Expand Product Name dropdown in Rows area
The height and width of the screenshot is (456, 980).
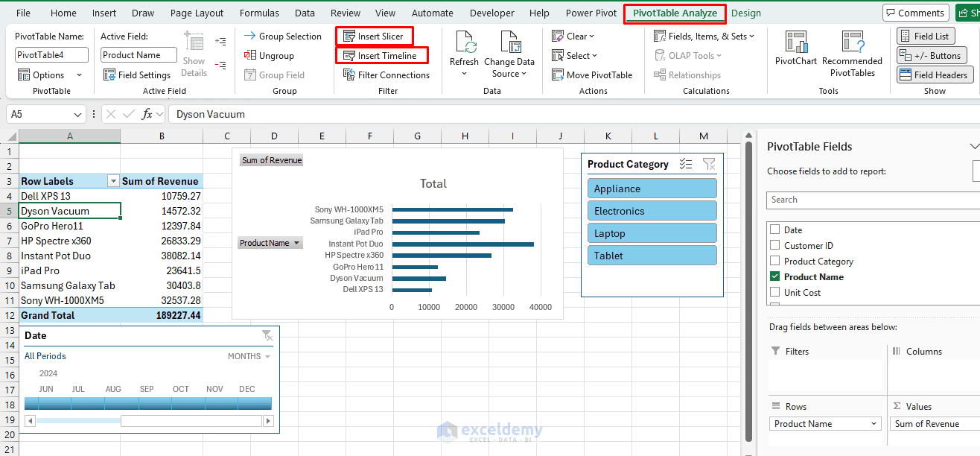pos(874,424)
